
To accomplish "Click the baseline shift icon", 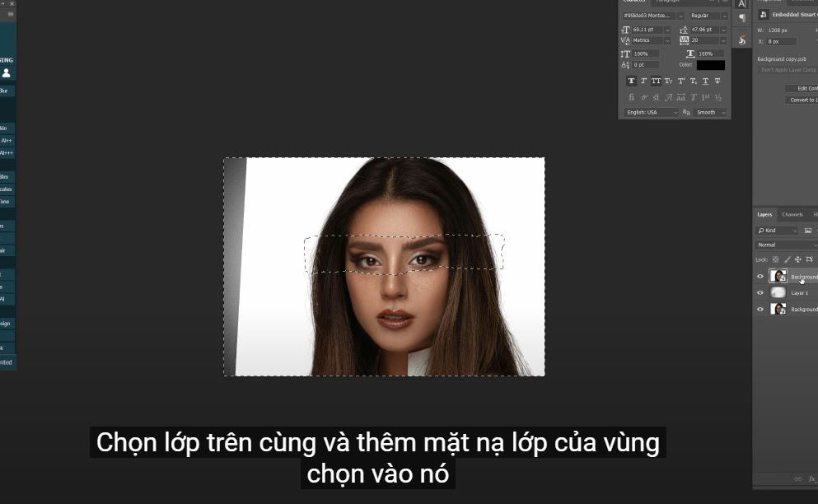I will [625, 65].
